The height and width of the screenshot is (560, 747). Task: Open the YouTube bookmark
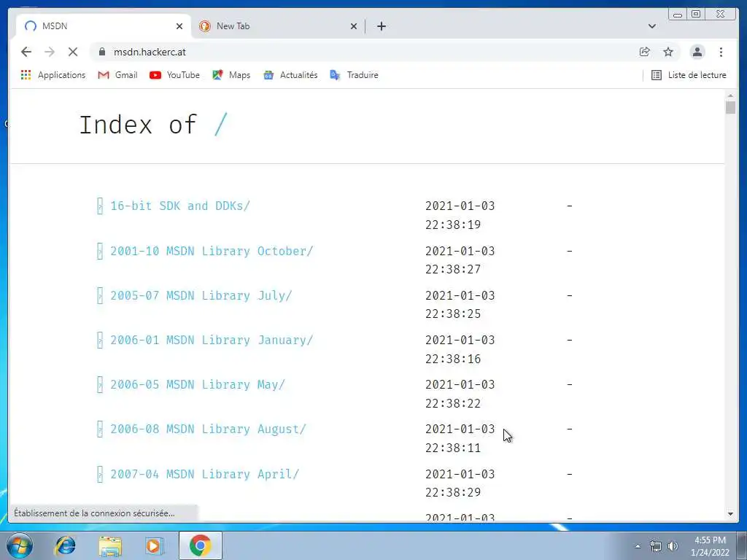pos(174,75)
